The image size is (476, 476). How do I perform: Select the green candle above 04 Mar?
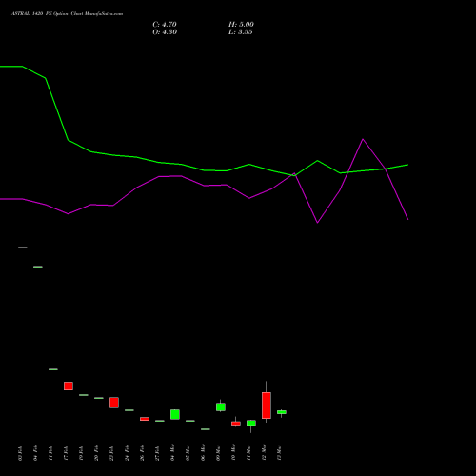coord(175,414)
